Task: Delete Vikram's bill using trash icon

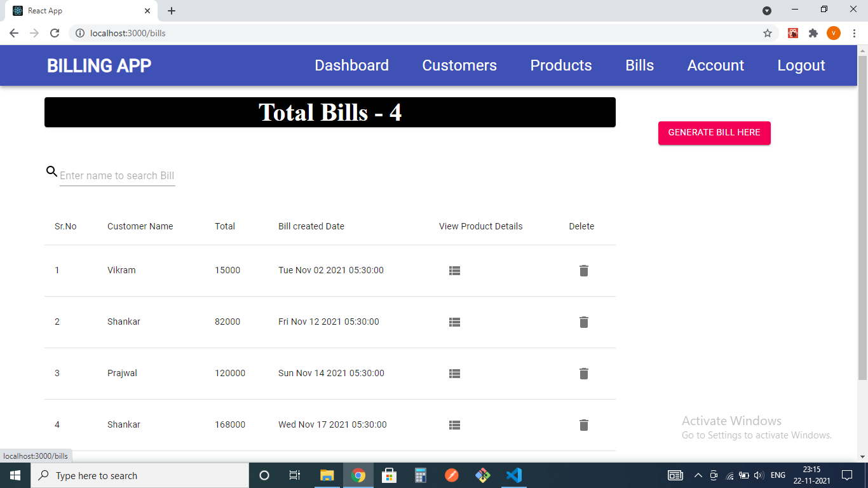Action: [583, 270]
